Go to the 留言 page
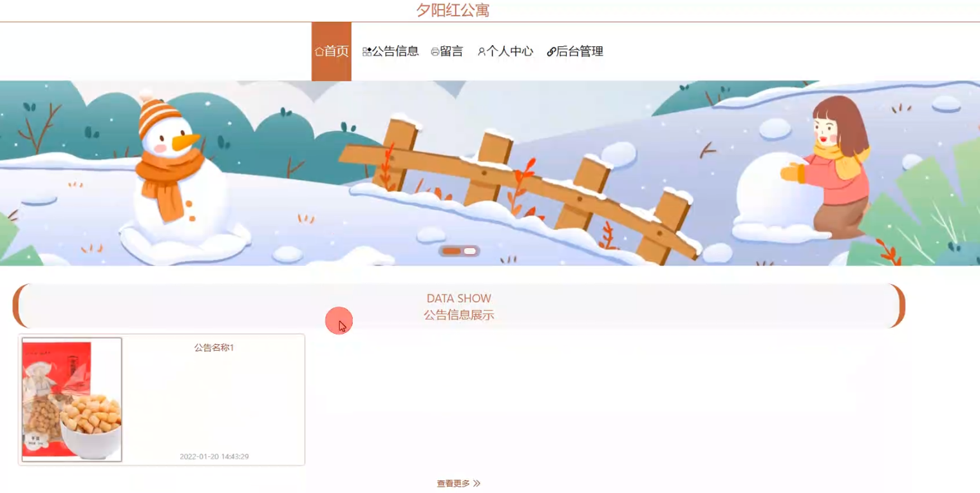The image size is (980, 493). [447, 52]
